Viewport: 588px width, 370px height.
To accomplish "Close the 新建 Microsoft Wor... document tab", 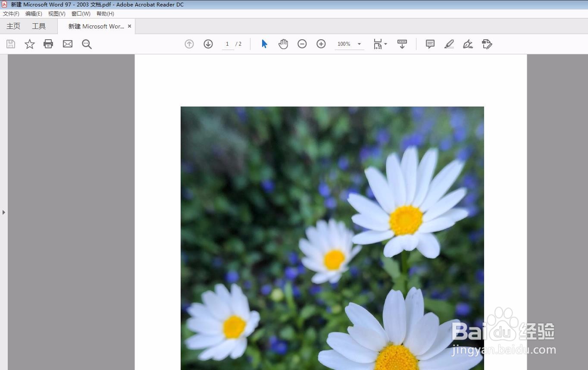I will tap(129, 26).
